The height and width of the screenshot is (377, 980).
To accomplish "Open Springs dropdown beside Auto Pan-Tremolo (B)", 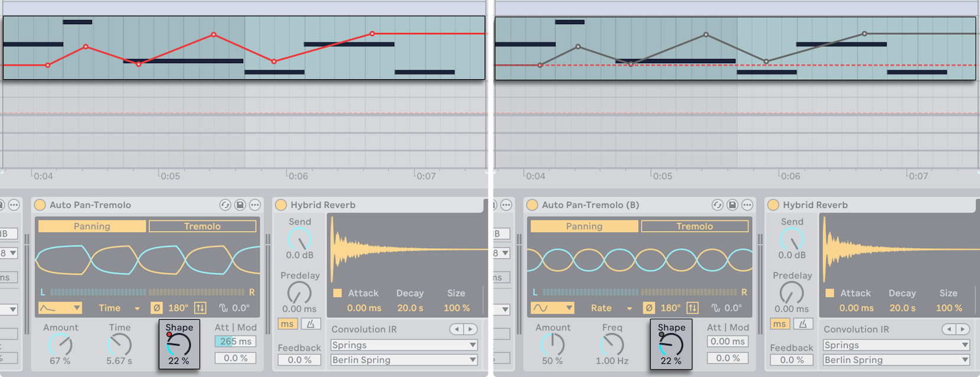I will (x=896, y=345).
